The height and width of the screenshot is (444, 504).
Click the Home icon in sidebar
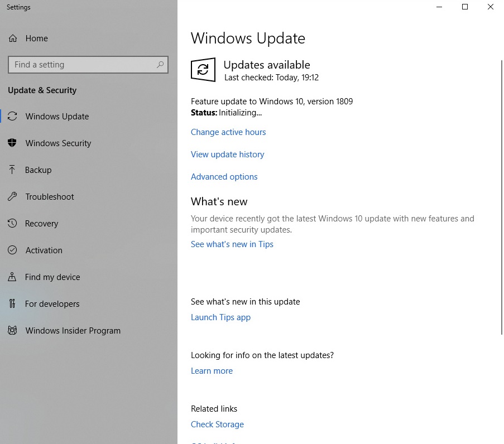(x=12, y=38)
